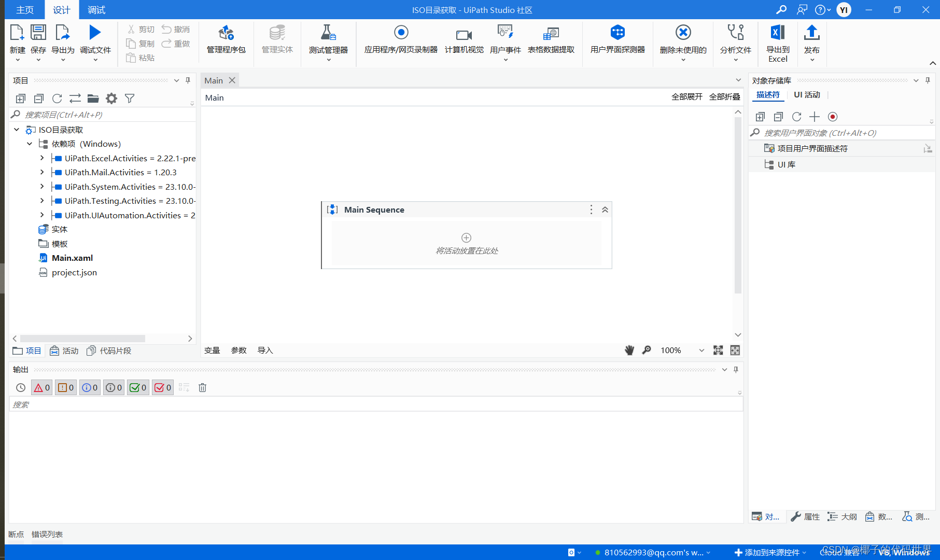This screenshot has height=560, width=940.
Task: Expand UiPath.Testing.Activities dependency
Action: pos(42,201)
